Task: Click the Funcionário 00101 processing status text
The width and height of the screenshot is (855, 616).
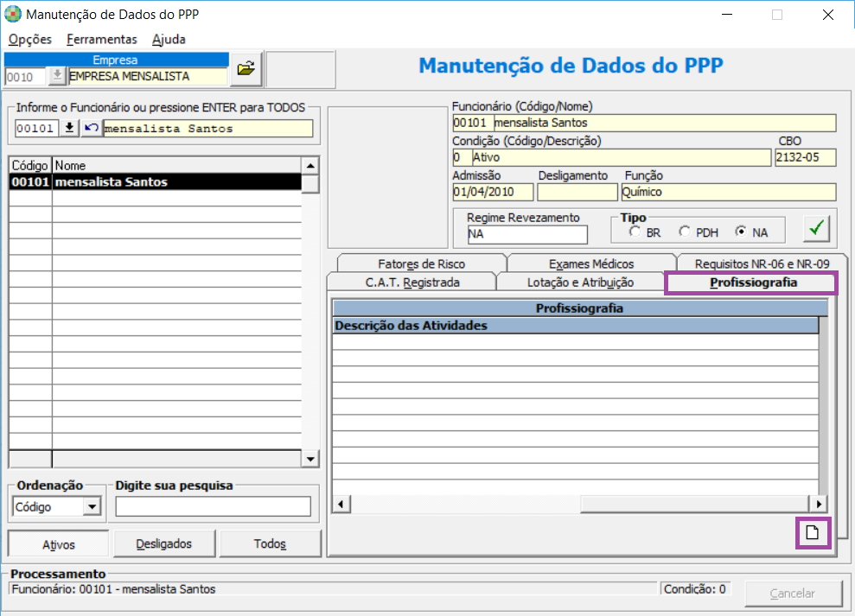Action: (113, 589)
